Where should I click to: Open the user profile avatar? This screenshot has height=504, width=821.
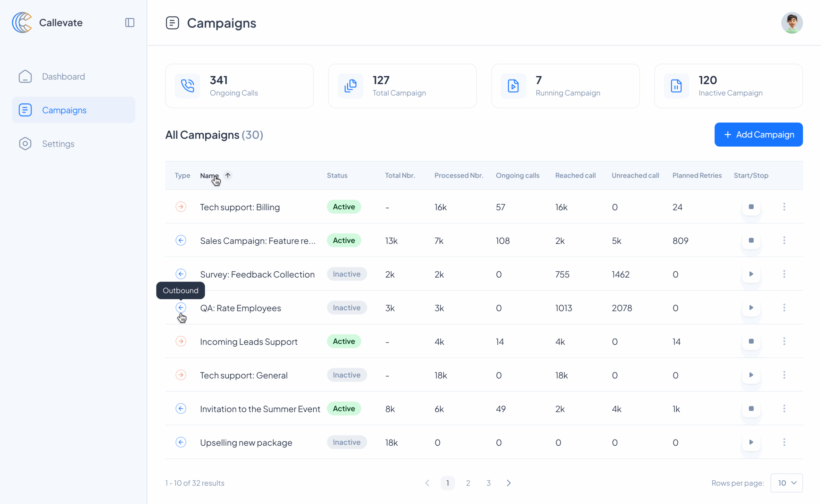pyautogui.click(x=792, y=23)
